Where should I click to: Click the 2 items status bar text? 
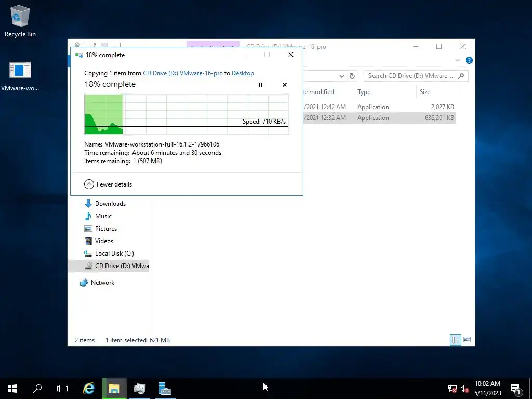[x=85, y=340]
